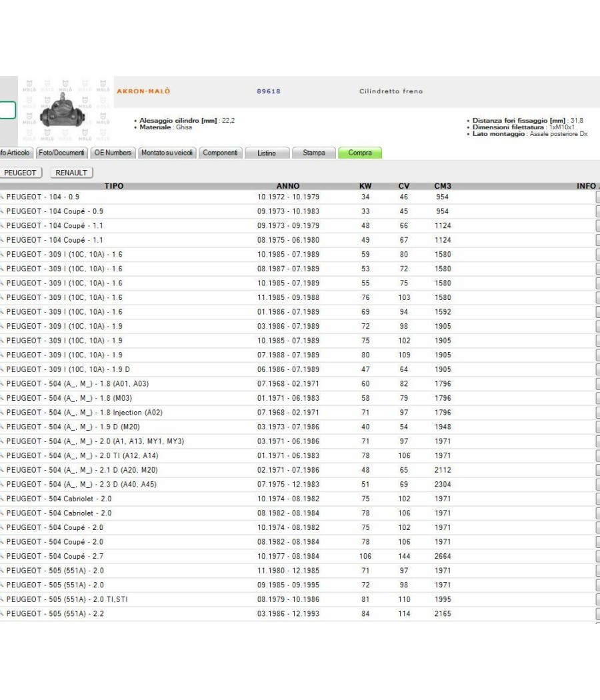The image size is (600, 700).
Task: Click the CM3 value 2304
Action: [443, 484]
